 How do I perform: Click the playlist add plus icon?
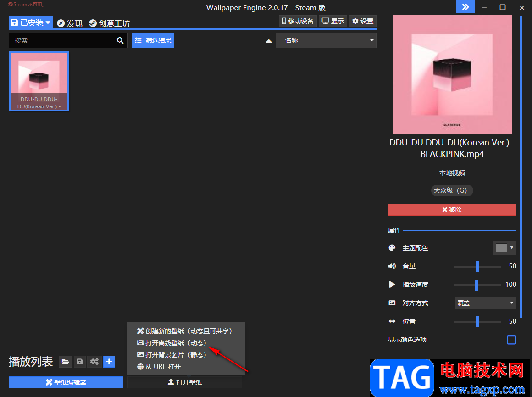tap(109, 362)
